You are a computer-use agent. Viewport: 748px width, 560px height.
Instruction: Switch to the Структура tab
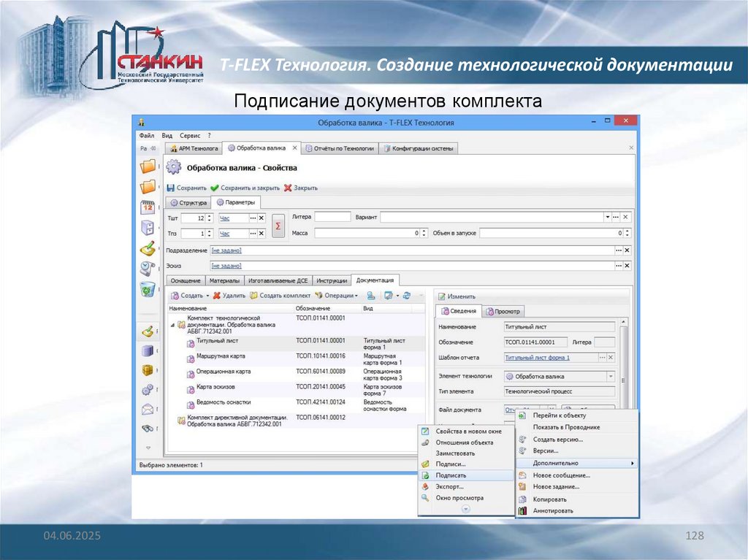click(188, 203)
